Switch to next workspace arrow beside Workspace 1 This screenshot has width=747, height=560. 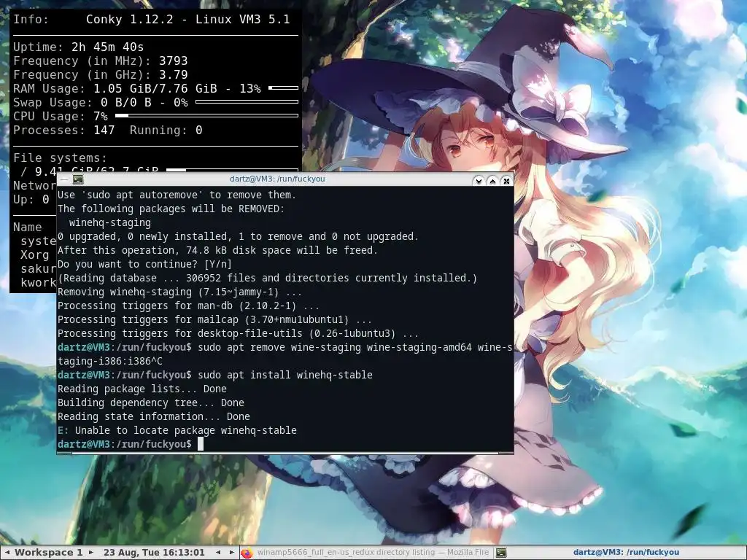coord(91,553)
